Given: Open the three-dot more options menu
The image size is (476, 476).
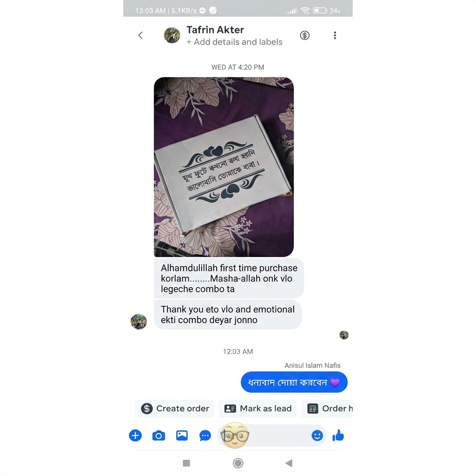Looking at the screenshot, I should tap(335, 35).
